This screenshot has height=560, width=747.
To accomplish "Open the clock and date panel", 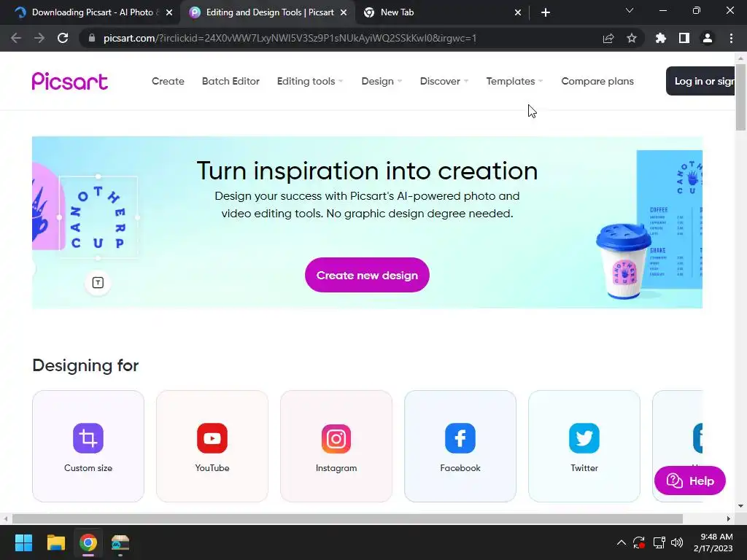I will 713,542.
